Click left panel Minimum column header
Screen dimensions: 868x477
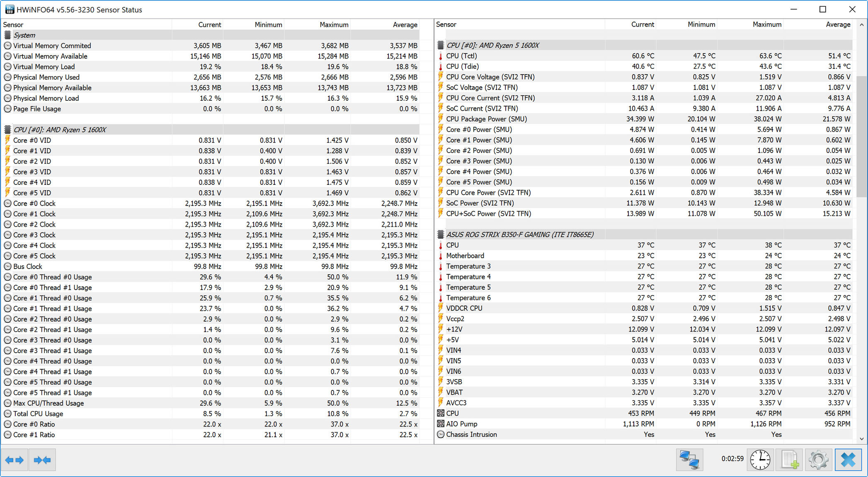(254, 24)
